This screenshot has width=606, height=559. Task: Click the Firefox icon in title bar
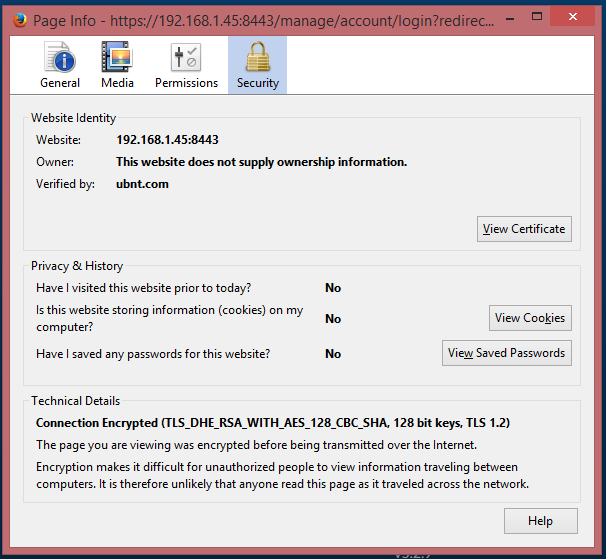(20, 20)
